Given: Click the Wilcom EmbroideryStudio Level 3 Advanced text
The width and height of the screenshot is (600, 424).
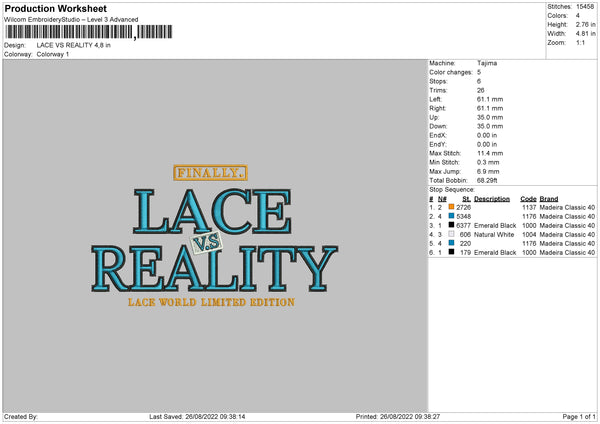Looking at the screenshot, I should [x=71, y=20].
